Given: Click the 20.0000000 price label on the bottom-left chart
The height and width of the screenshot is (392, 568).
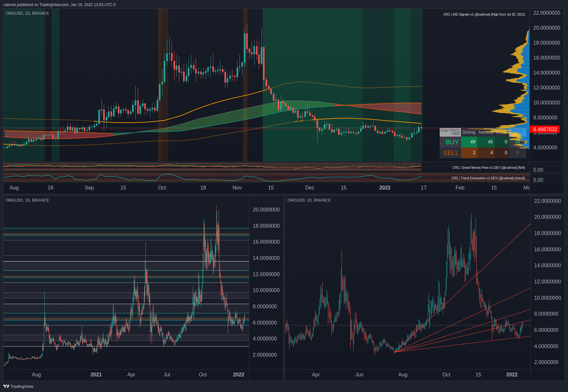Looking at the screenshot, I should (266, 210).
